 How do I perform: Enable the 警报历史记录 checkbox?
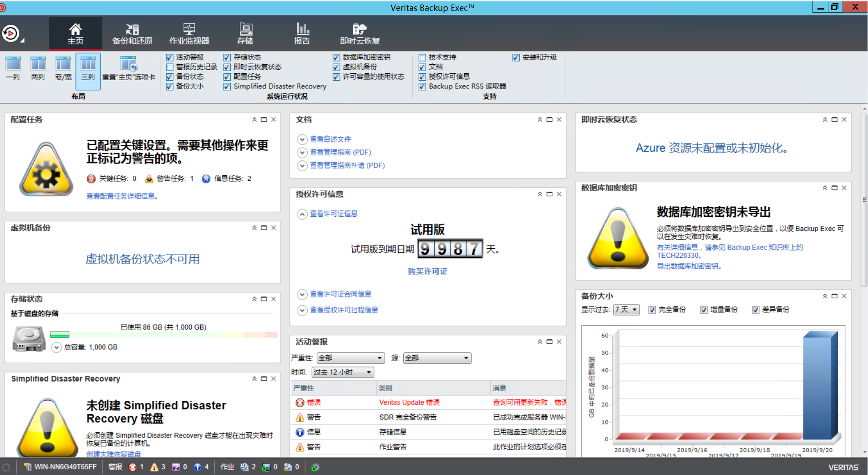coord(170,67)
